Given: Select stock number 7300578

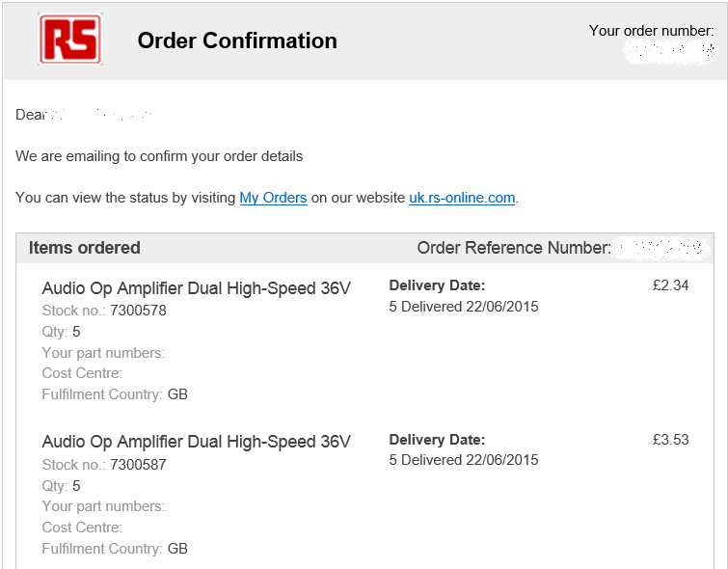Looking at the screenshot, I should click(138, 311).
